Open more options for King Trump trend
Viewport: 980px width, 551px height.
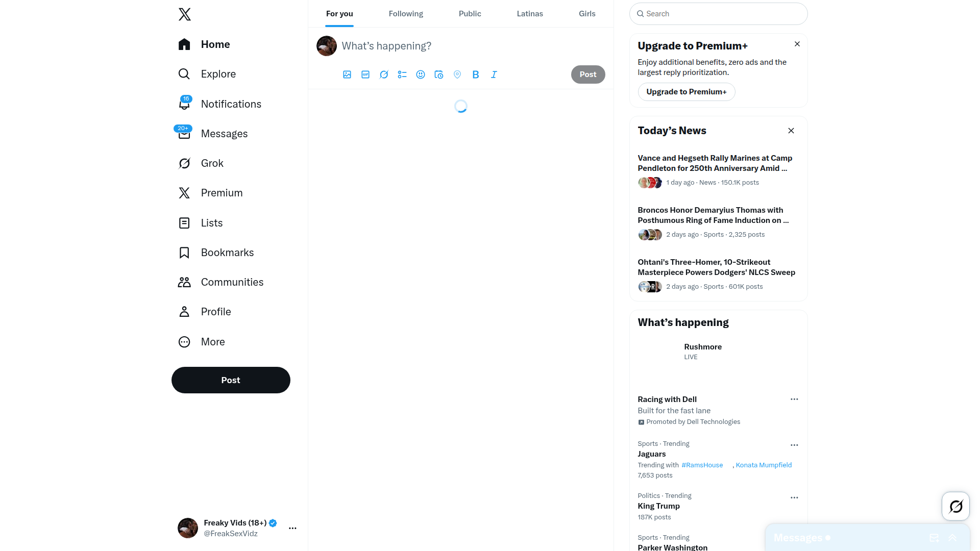[794, 497]
